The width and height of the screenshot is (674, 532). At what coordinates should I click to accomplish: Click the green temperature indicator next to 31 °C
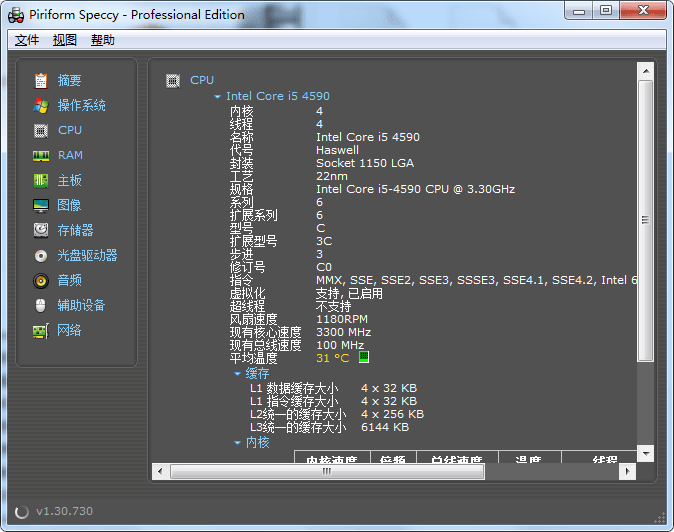(x=364, y=357)
